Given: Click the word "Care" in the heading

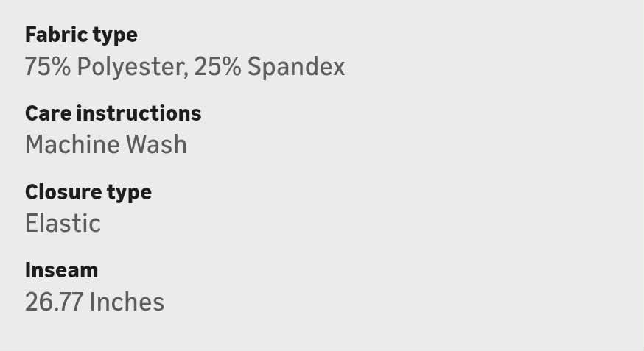Looking at the screenshot, I should click(47, 113).
